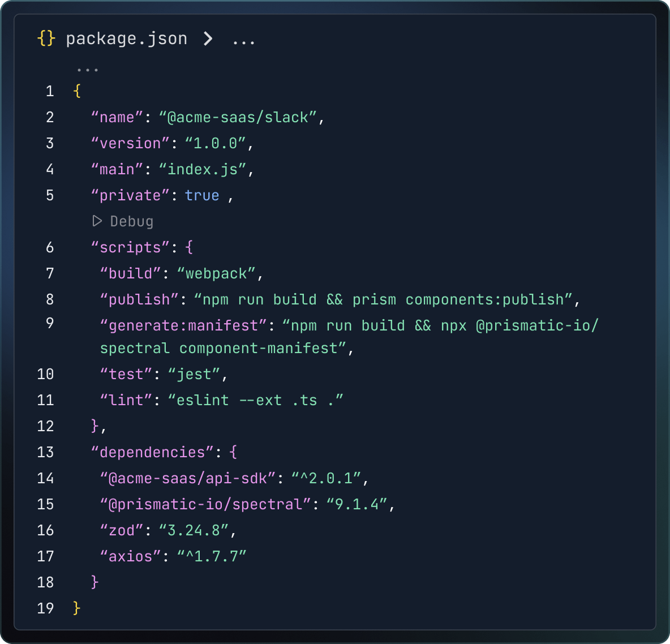Click the "index.js" value

click(x=203, y=169)
